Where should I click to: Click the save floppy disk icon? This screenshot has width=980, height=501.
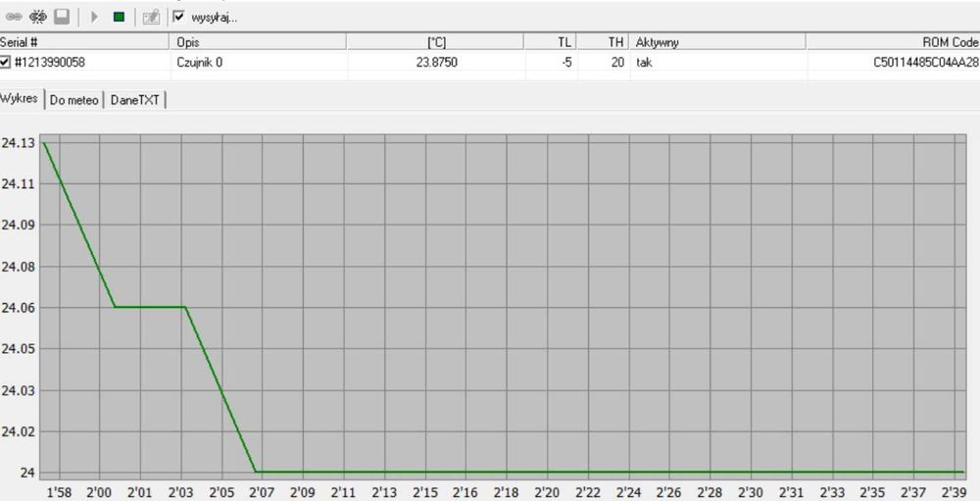pos(62,17)
